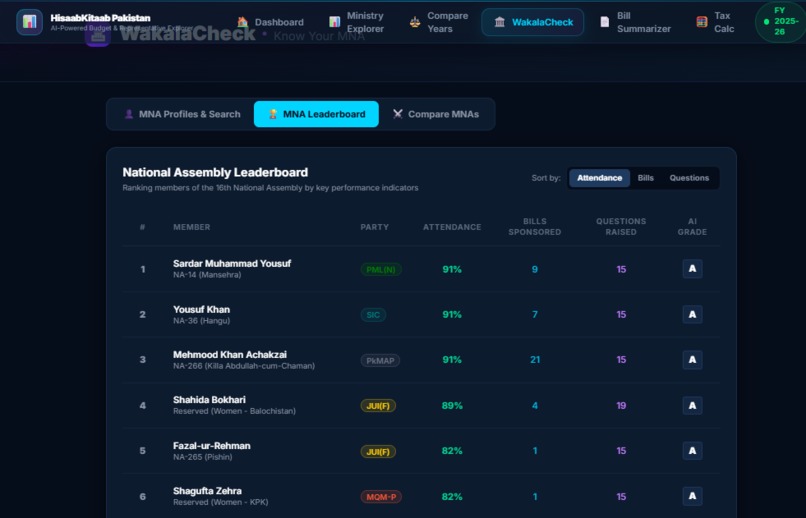Click the MQM-P party badge
The image size is (806, 518).
point(381,496)
